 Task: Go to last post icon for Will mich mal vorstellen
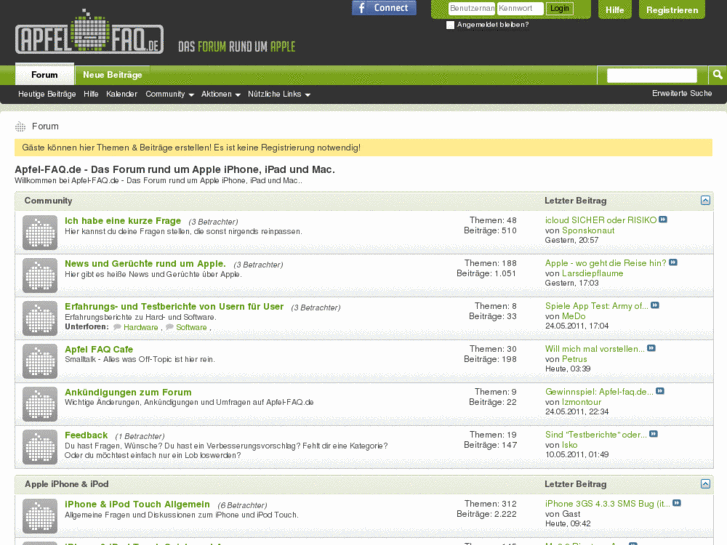(651, 348)
